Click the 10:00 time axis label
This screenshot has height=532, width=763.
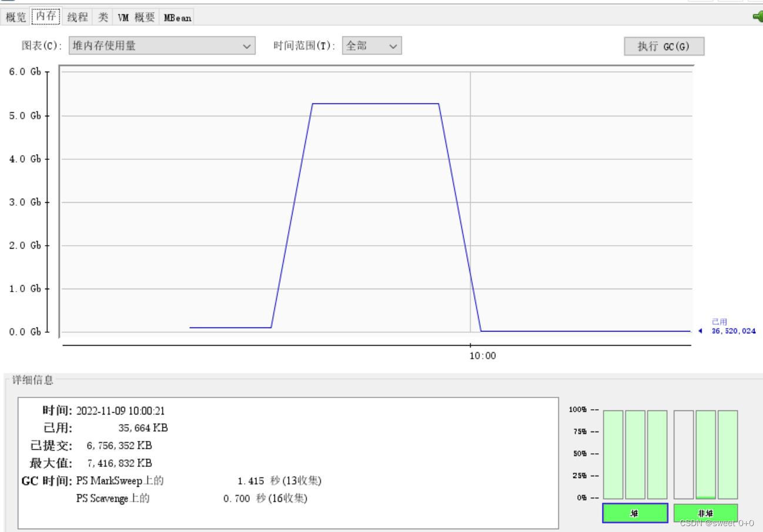pyautogui.click(x=482, y=356)
